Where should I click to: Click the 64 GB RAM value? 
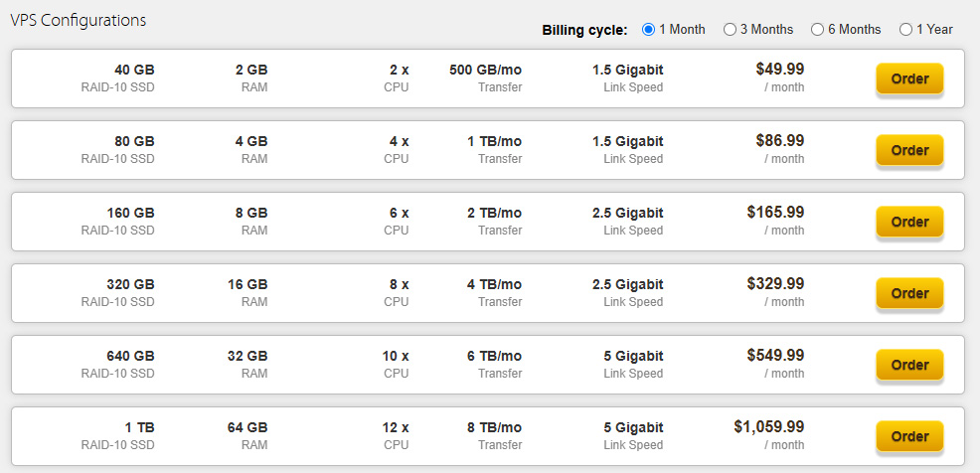[247, 427]
